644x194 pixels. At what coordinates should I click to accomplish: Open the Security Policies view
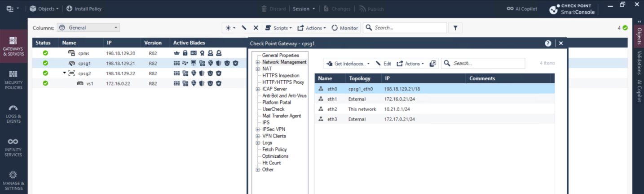[x=13, y=78]
